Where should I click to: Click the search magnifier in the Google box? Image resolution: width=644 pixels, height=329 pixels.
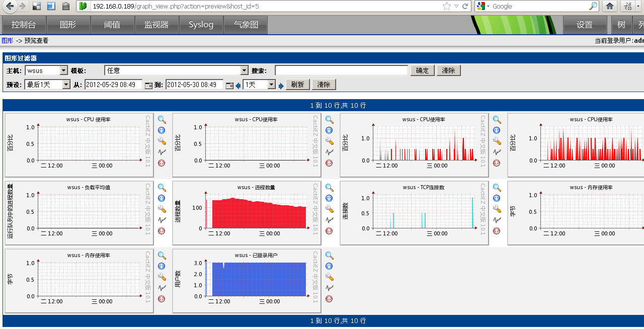point(594,6)
